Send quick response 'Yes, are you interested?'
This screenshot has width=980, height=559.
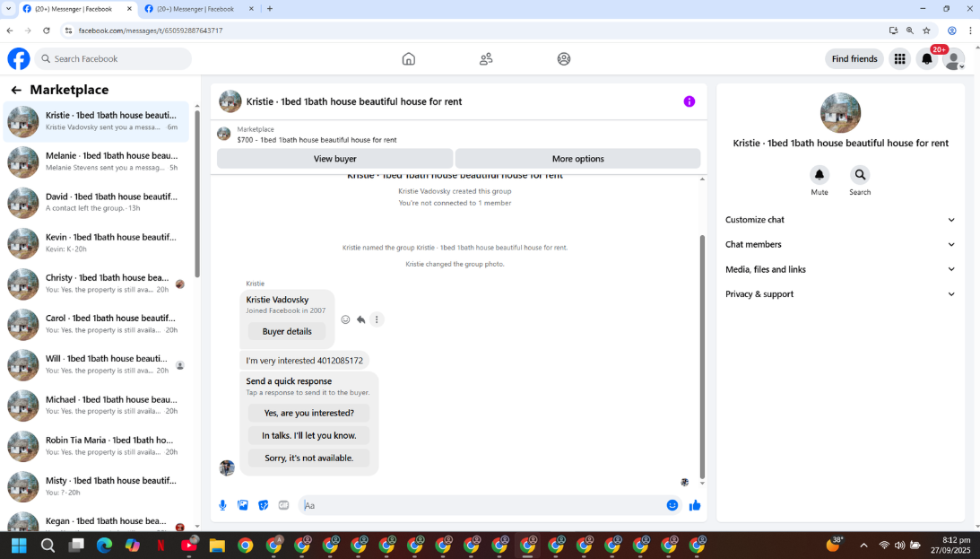pos(308,413)
